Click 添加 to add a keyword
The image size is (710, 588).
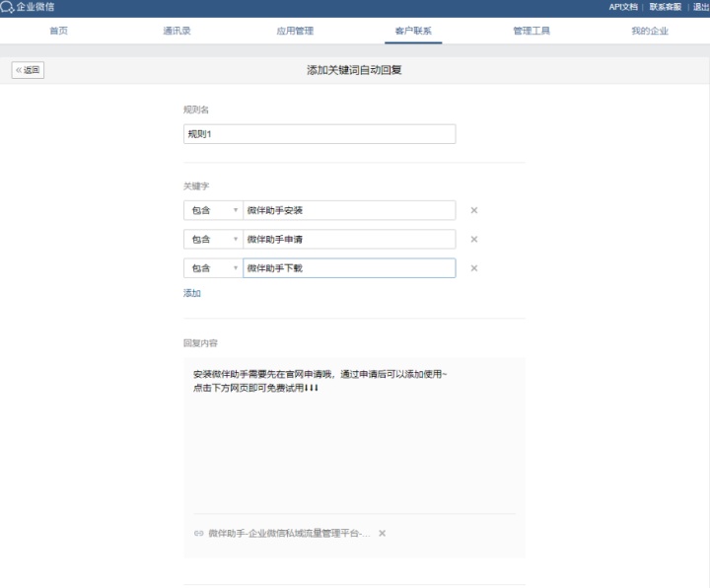coord(192,293)
